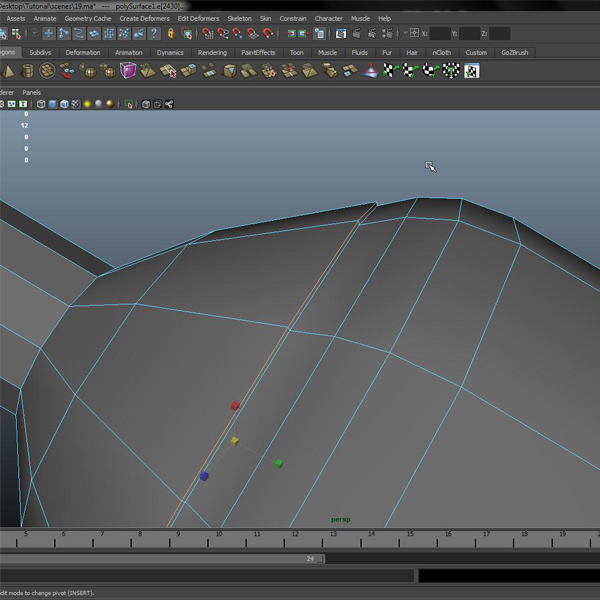Click isolate select panel icon
The height and width of the screenshot is (600, 600).
[x=129, y=104]
